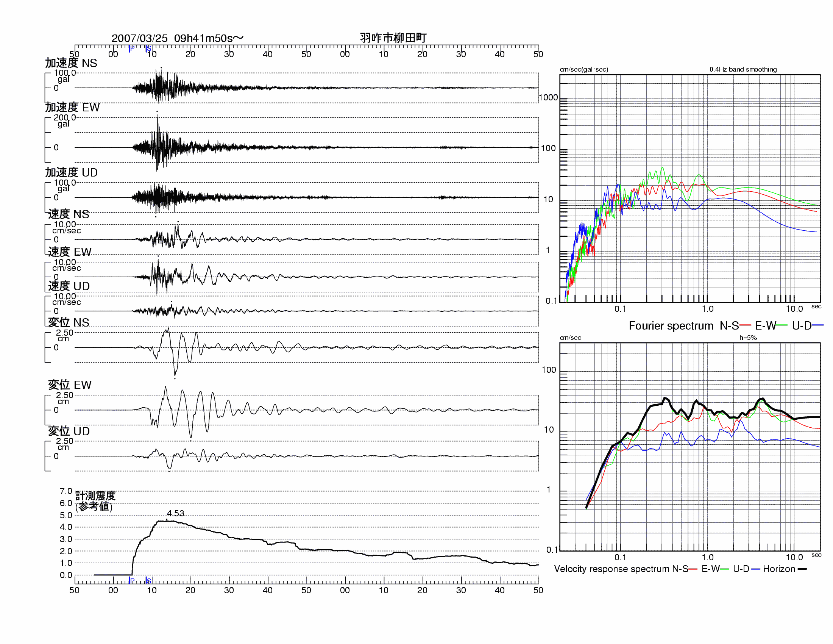Select the 速度 UD trace label
Viewport: 833px width, 644px height.
click(69, 286)
